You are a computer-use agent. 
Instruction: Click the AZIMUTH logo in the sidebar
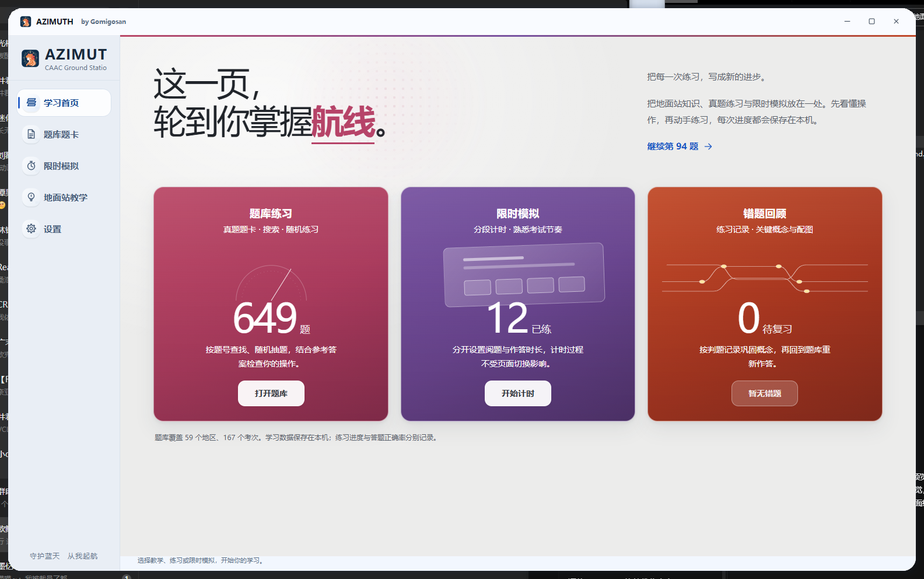point(30,58)
